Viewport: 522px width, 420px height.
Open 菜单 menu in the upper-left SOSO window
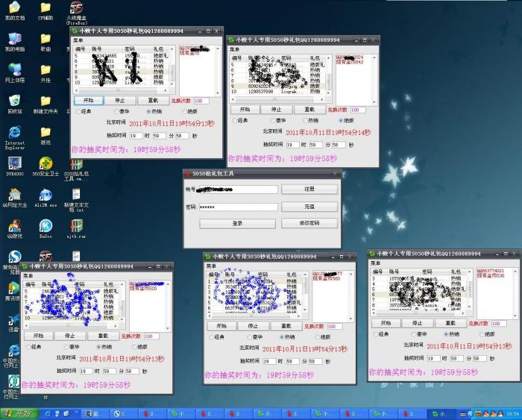point(78,40)
